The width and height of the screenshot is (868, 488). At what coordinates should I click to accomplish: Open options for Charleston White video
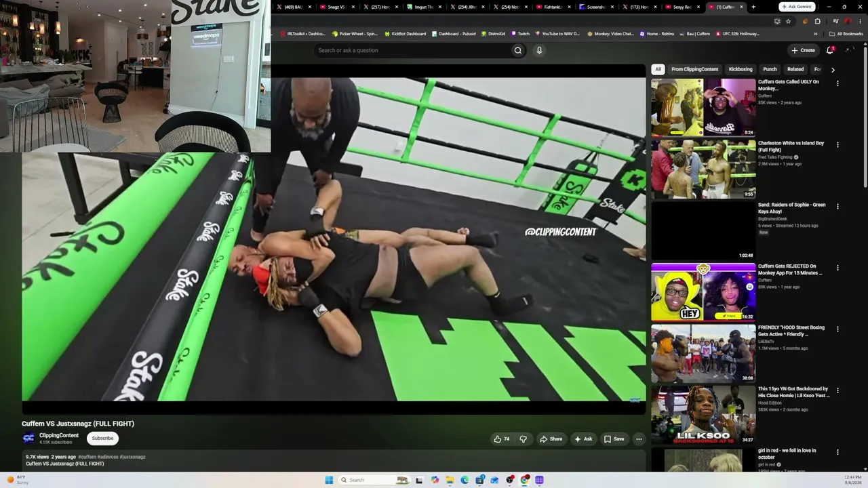tap(837, 145)
